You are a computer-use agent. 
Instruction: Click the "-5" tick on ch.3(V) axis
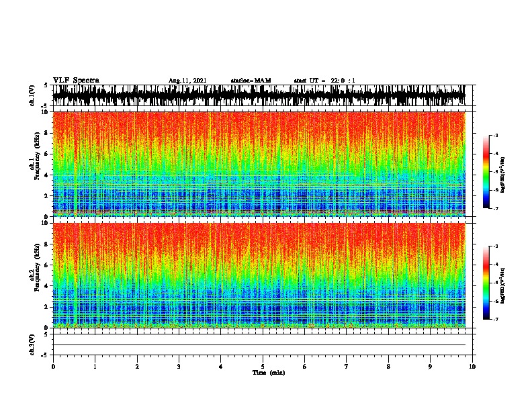[46, 355]
